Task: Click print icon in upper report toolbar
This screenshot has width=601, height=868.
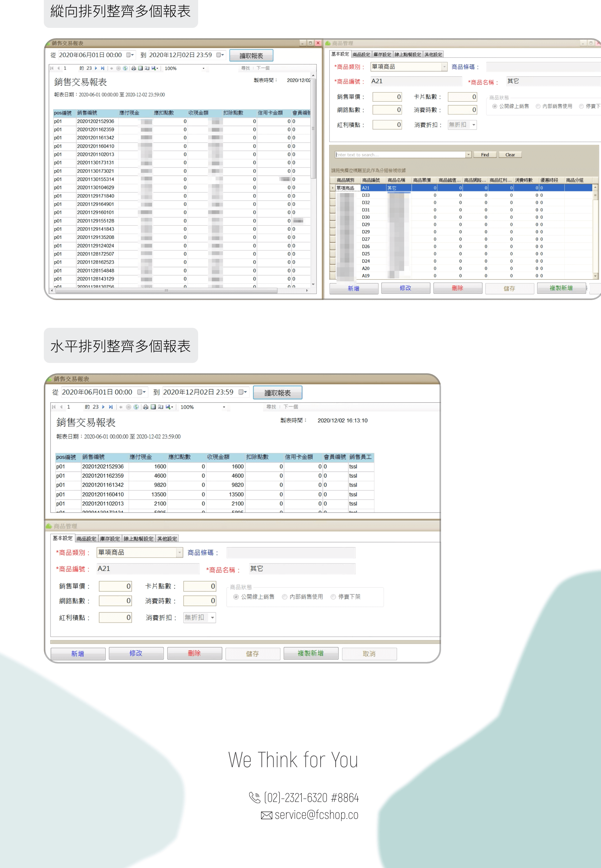Action: point(133,68)
